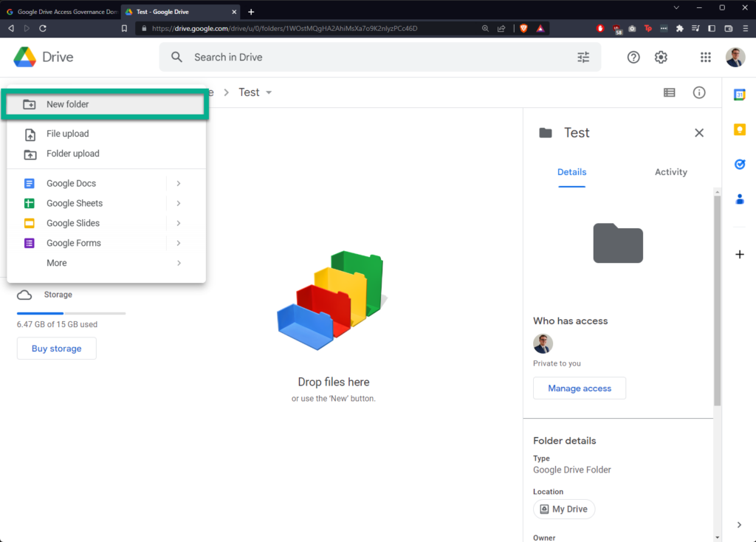Click the details panel vertical scrollbar
Viewport: 756px width, 542px height.
click(x=718, y=301)
